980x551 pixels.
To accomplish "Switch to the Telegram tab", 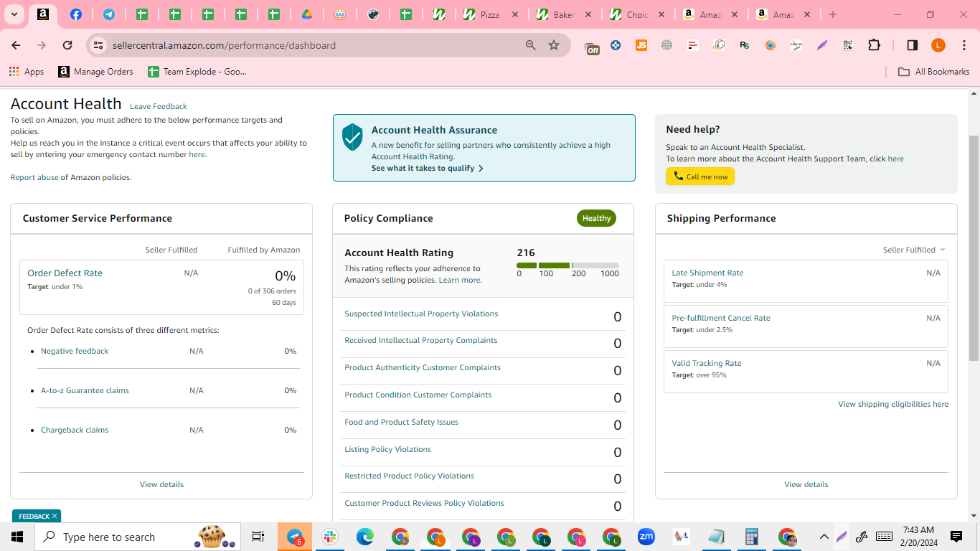I will click(x=109, y=14).
